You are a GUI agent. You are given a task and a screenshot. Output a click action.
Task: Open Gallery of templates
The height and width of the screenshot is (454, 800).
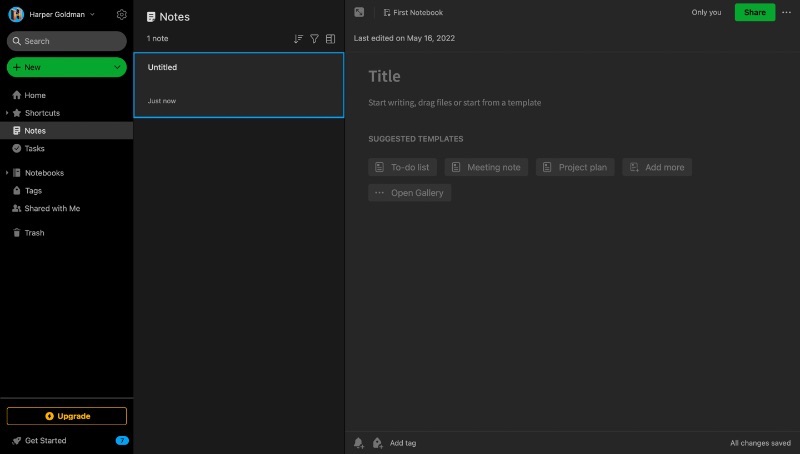pyautogui.click(x=410, y=193)
